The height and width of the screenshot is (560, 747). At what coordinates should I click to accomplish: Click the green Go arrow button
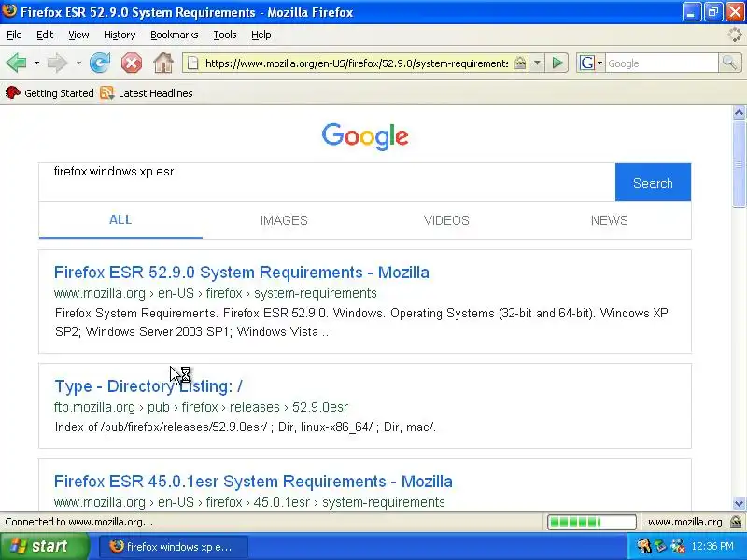(x=557, y=63)
